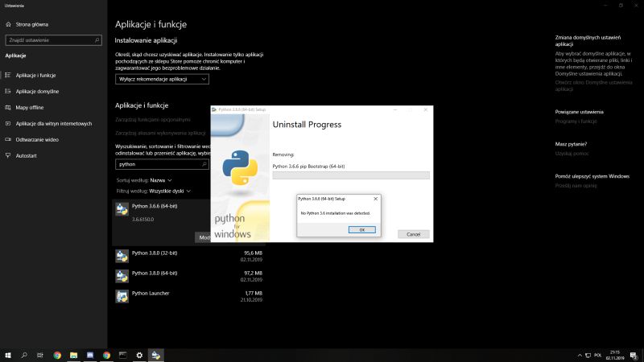Open Aplikacje dla witryn internetowych
644x362 pixels.
54,124
